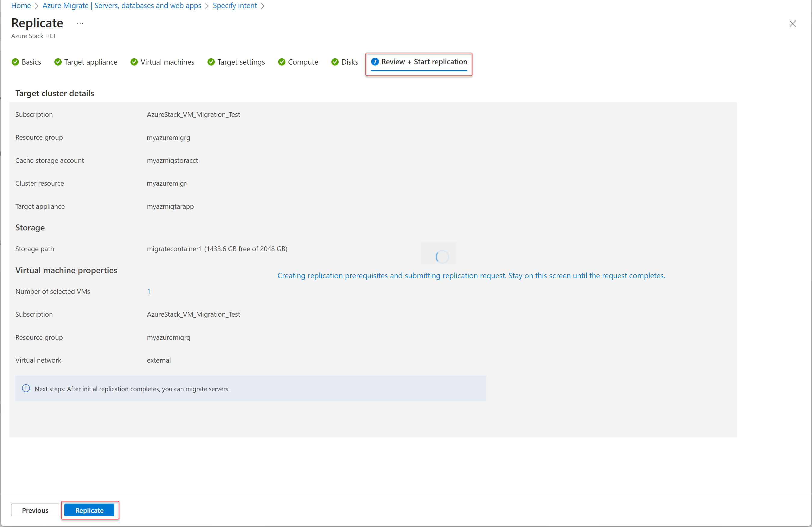Click the Previous button
Screen dimensions: 812x527
[x=35, y=510]
